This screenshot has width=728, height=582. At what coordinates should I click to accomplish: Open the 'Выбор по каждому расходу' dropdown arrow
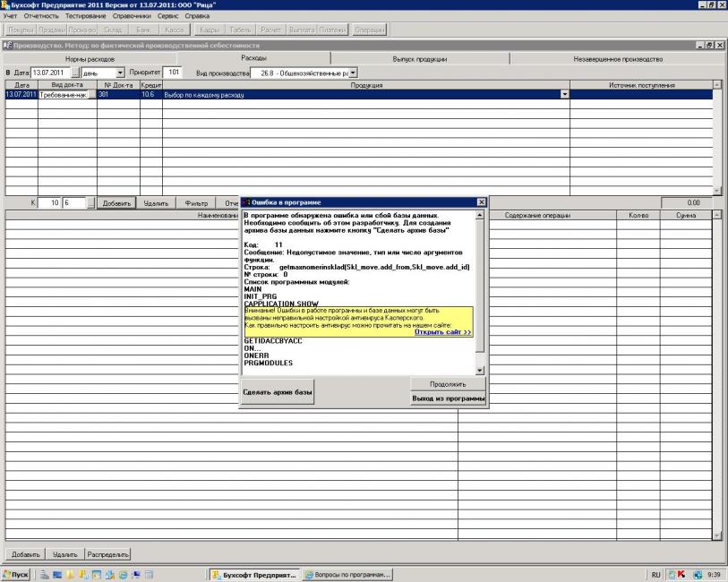pos(565,94)
